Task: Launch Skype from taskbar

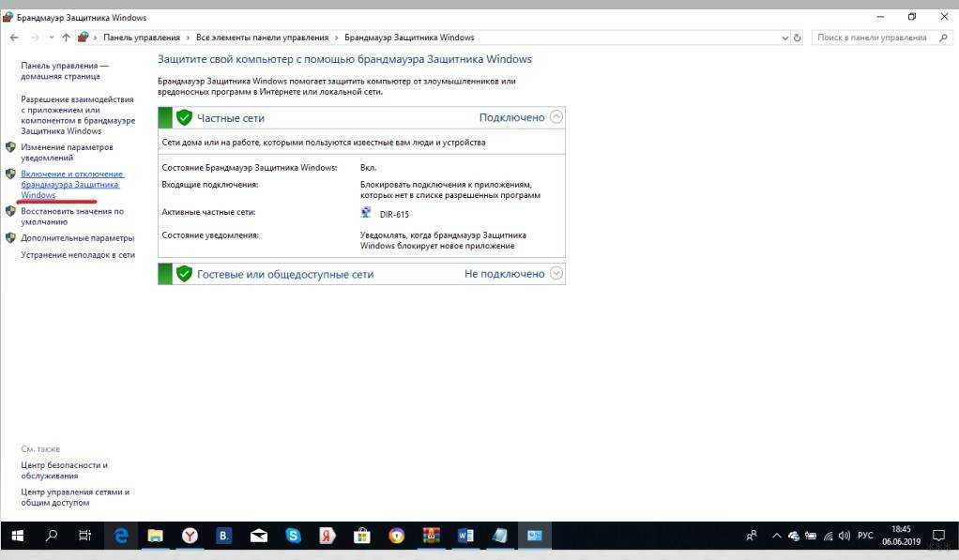Action: pyautogui.click(x=293, y=537)
